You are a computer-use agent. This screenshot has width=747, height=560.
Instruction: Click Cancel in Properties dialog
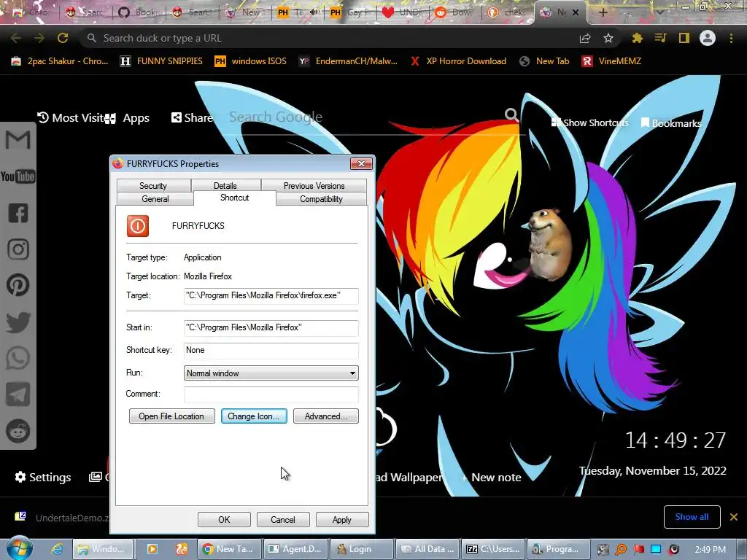pyautogui.click(x=283, y=519)
